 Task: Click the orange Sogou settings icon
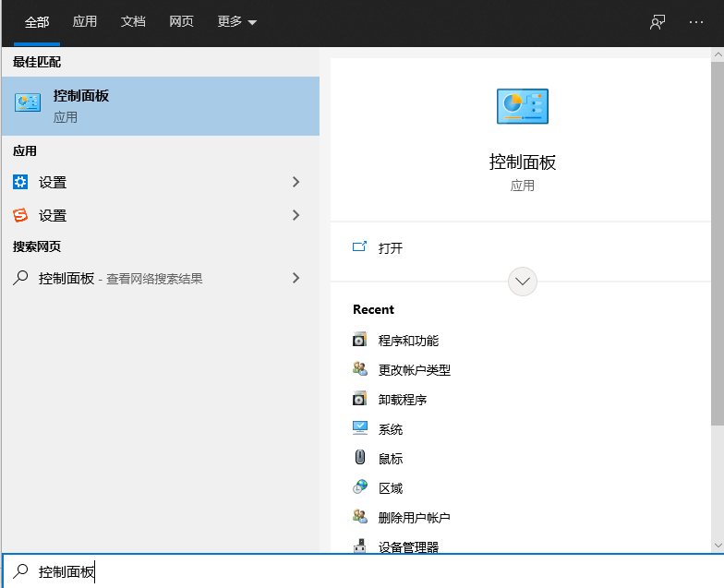(x=20, y=215)
